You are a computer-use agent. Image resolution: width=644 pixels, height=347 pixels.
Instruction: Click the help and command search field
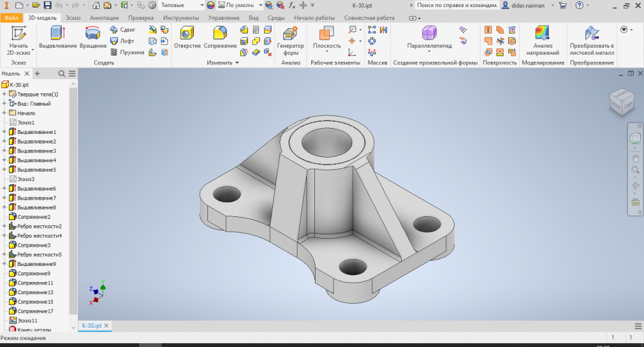(x=456, y=5)
